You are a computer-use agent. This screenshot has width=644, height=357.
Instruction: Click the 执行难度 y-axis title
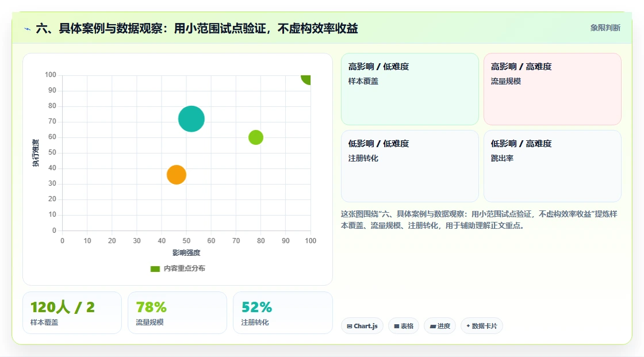pos(36,153)
